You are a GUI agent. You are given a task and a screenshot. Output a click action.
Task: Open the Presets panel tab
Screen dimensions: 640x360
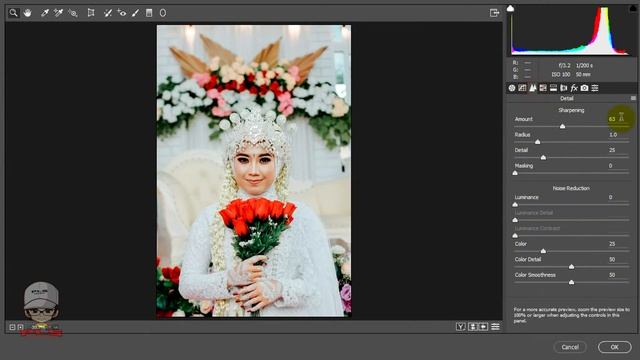click(x=595, y=88)
